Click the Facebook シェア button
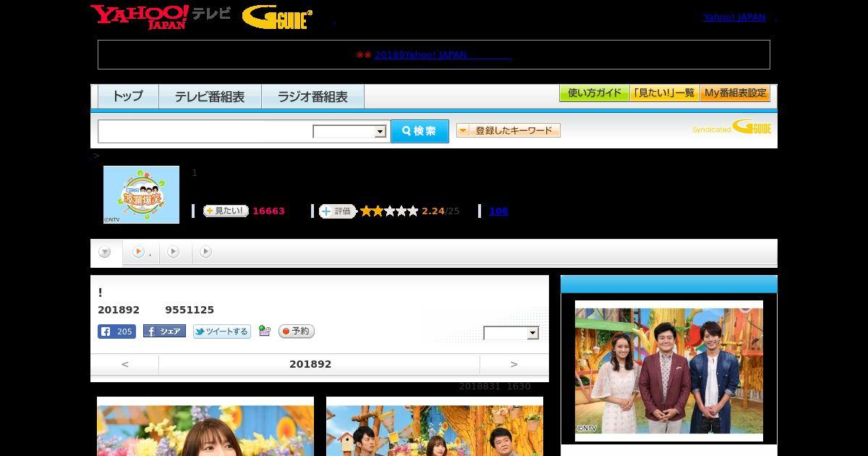Screen dimensions: 868x456 [164, 331]
